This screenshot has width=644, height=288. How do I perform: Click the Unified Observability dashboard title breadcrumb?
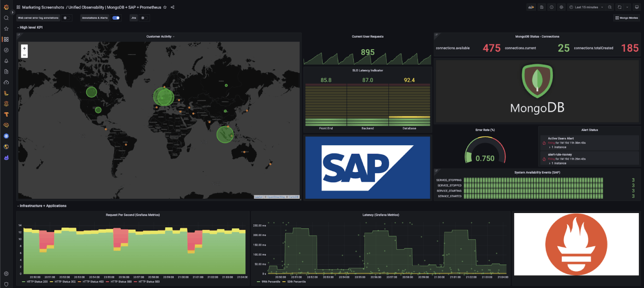click(115, 7)
